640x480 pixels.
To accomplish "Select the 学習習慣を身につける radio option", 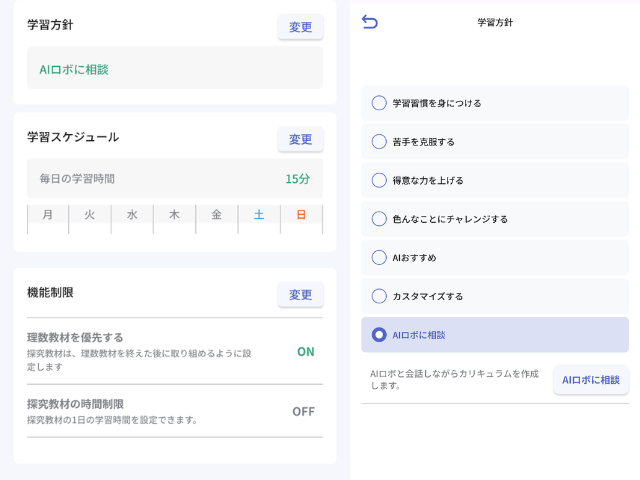I will [495, 103].
